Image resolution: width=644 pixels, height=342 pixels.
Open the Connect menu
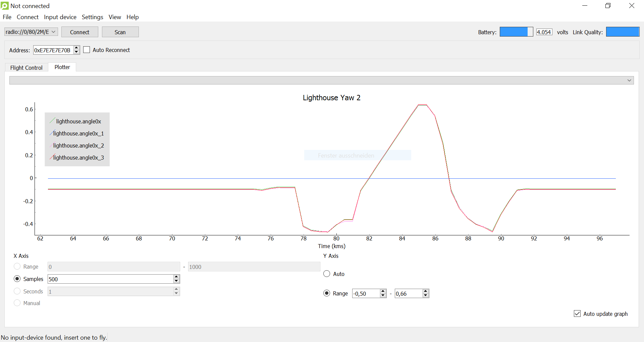pyautogui.click(x=28, y=17)
